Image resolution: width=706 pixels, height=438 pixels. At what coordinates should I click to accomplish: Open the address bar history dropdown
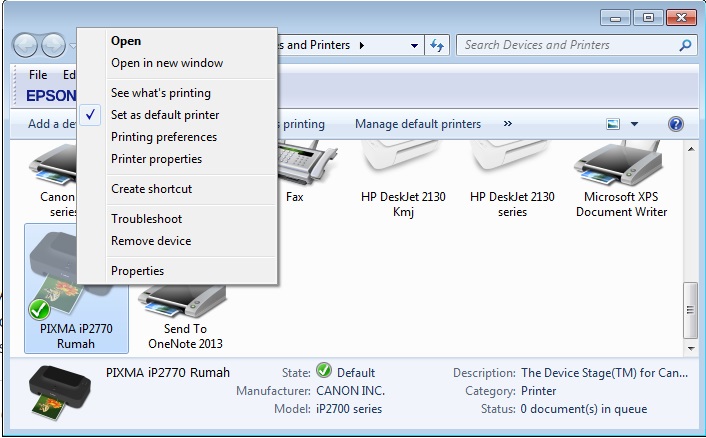click(414, 45)
